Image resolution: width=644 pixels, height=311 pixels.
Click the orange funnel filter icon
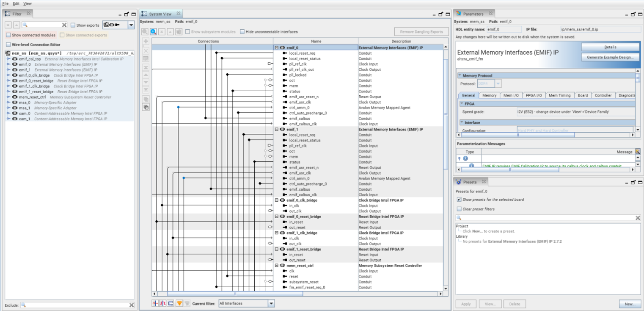pos(179,303)
